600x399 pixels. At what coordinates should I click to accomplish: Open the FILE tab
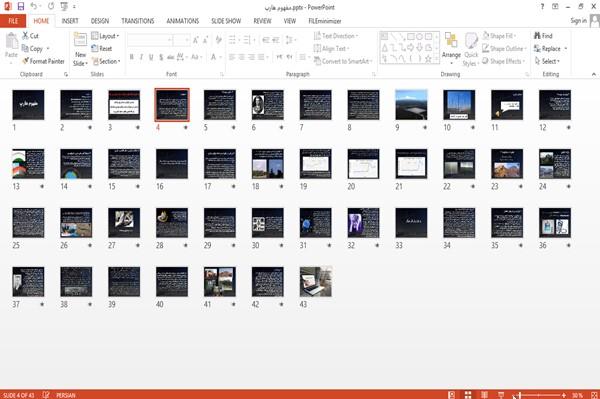click(x=13, y=21)
